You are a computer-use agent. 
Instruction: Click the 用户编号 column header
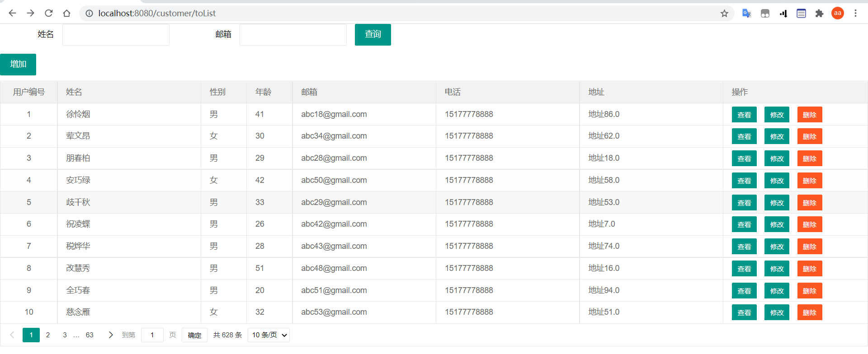click(29, 92)
